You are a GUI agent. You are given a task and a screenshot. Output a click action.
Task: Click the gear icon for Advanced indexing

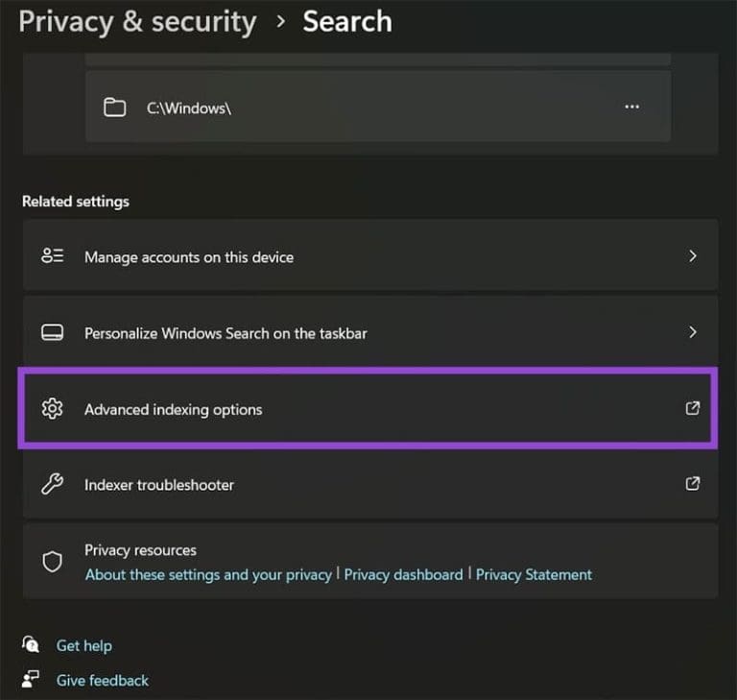tap(52, 409)
